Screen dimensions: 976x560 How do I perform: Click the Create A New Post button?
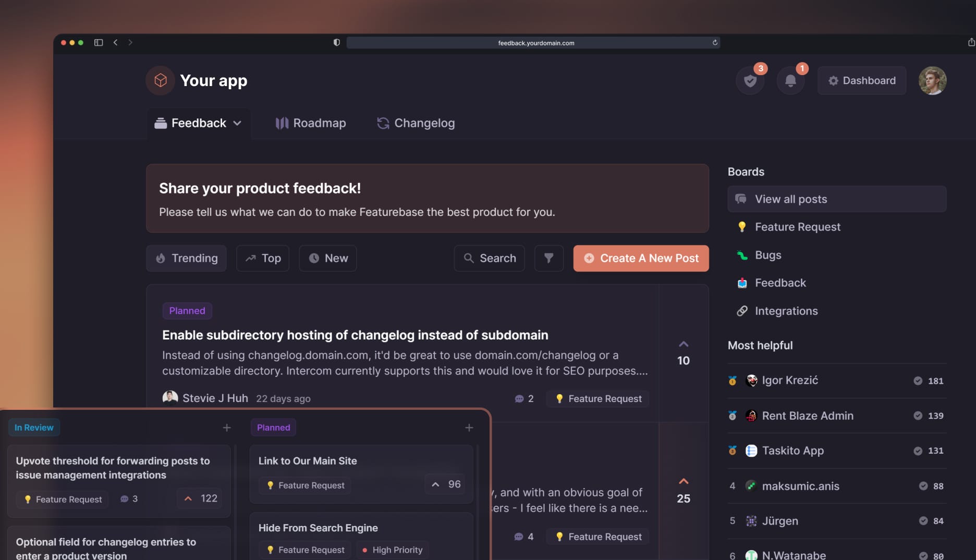640,258
